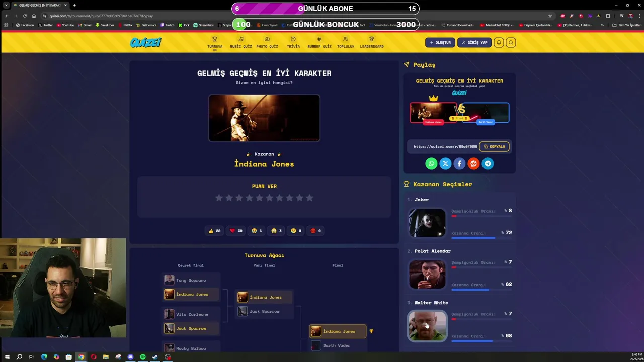Click the thumbs-up reaction with 22
Viewport: 644px width, 362px height.
[214, 231]
